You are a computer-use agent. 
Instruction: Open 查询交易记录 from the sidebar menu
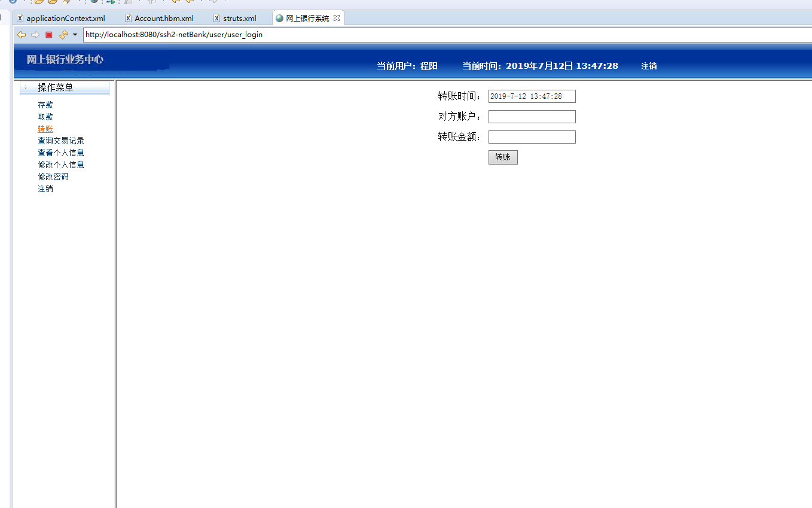tap(60, 140)
